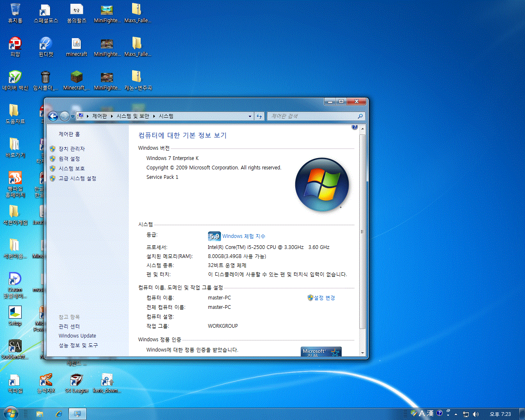Open 원격 설정 in the left pane
525x420 pixels.
pyautogui.click(x=69, y=159)
